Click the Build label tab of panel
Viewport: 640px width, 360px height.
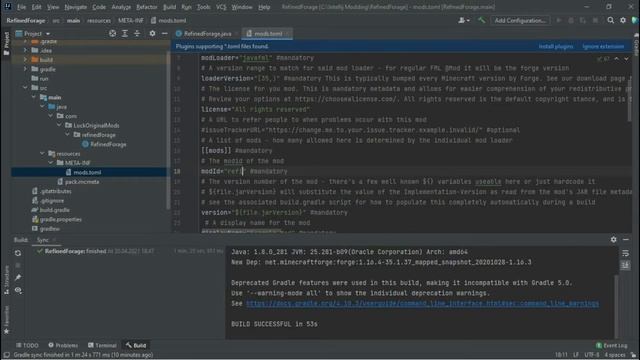[x=21, y=240]
